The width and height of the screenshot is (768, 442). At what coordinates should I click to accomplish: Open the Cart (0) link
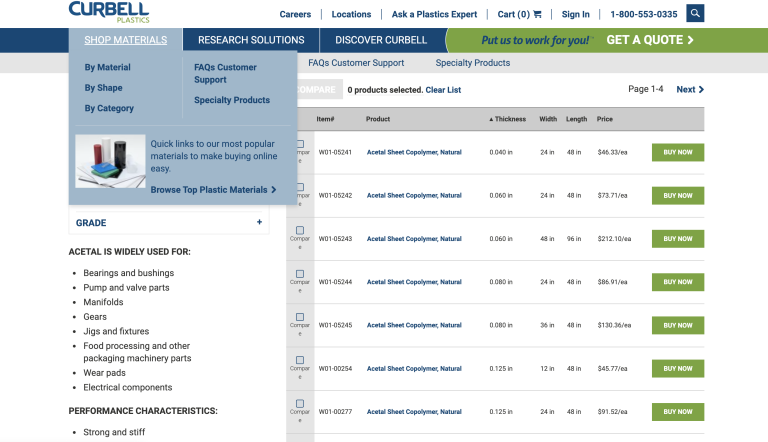pyautogui.click(x=519, y=14)
